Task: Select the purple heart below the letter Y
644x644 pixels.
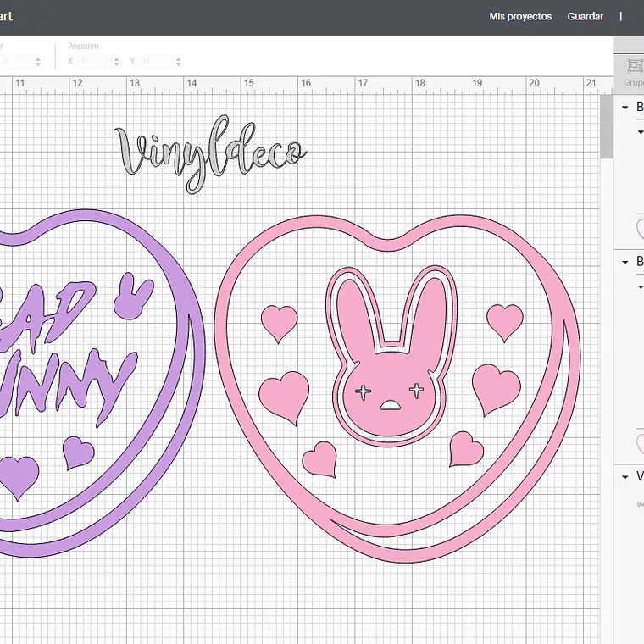Action: click(x=78, y=452)
